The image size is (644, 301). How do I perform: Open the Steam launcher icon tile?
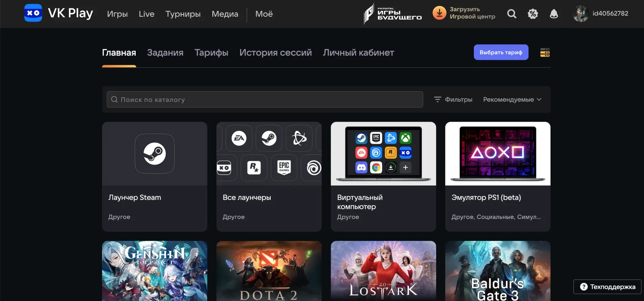[x=155, y=154]
